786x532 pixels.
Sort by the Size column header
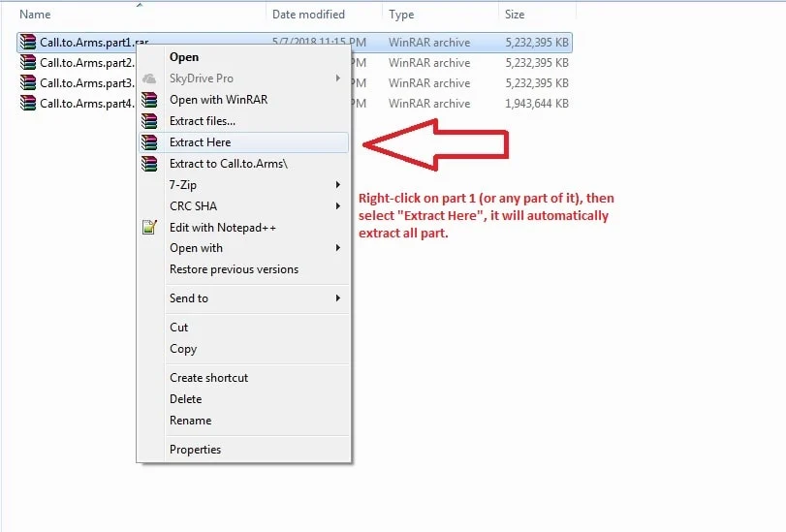pos(515,15)
